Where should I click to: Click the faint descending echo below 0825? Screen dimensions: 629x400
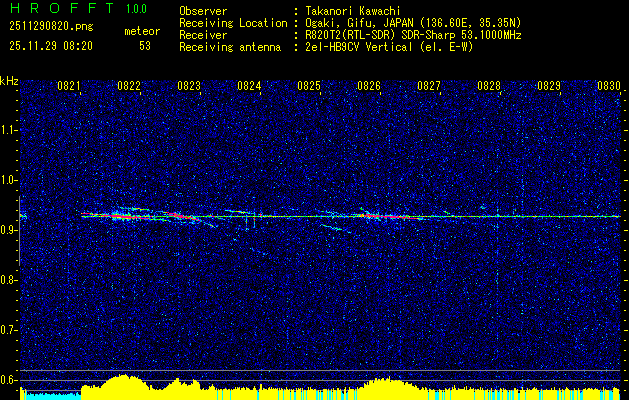pos(336,228)
